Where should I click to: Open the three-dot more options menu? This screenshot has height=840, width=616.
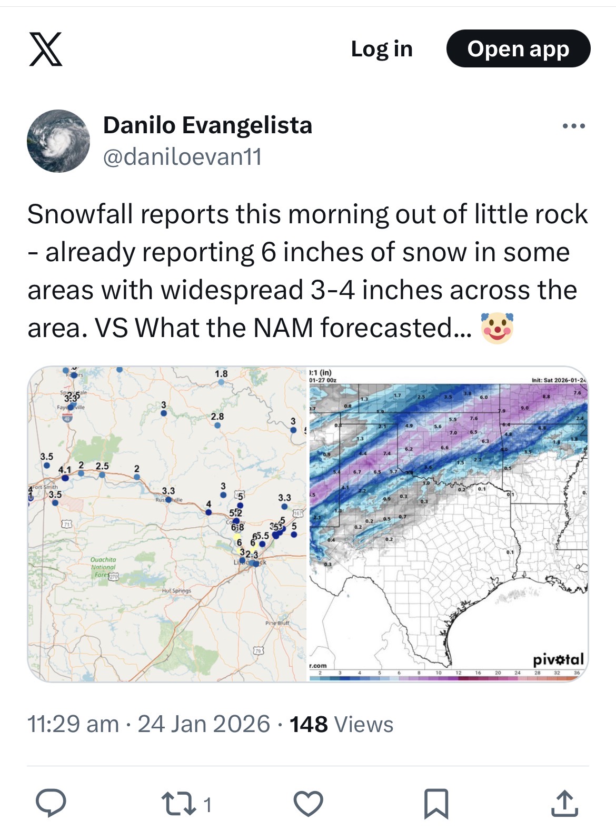[x=573, y=126]
